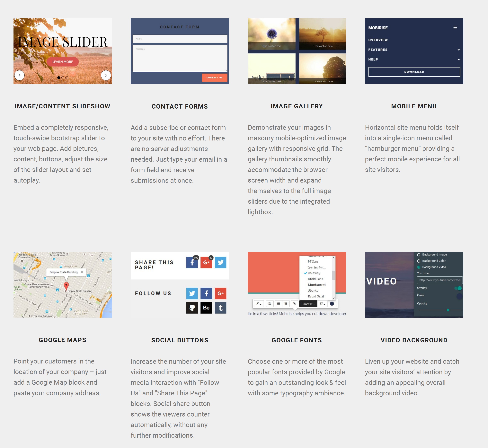Expand the Help dropdown menu item

459,59
